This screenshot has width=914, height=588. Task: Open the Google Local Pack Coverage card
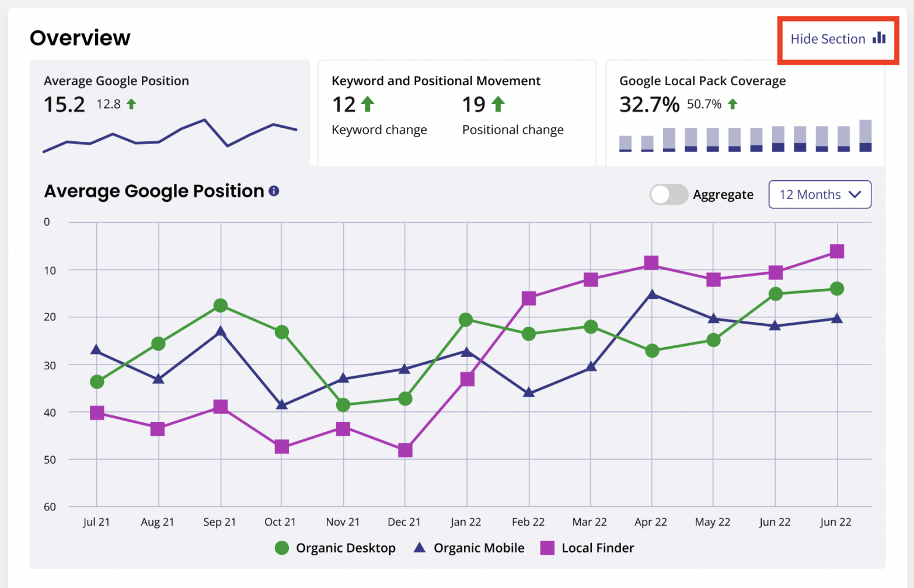702,80
